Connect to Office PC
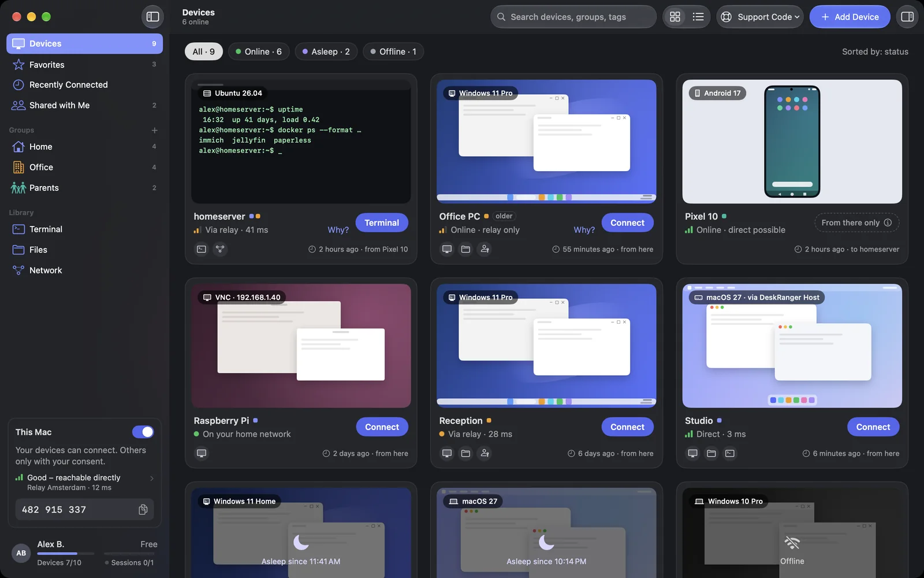The image size is (924, 578). [x=627, y=223]
